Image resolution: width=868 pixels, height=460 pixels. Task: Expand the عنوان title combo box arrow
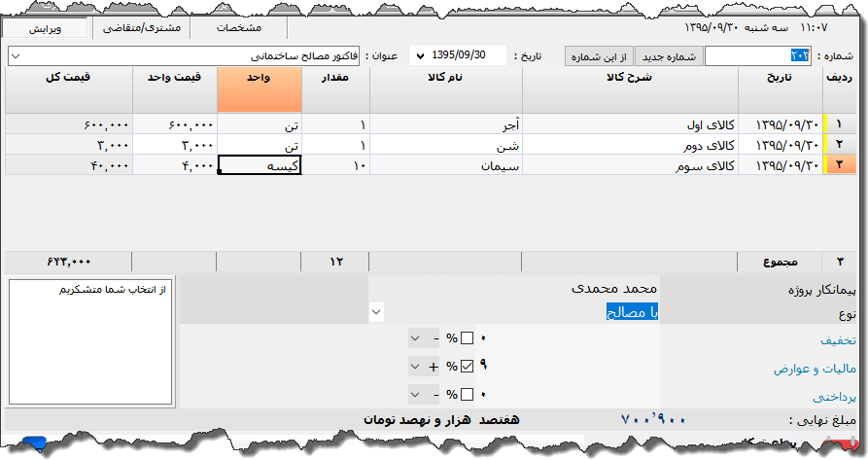click(16, 55)
